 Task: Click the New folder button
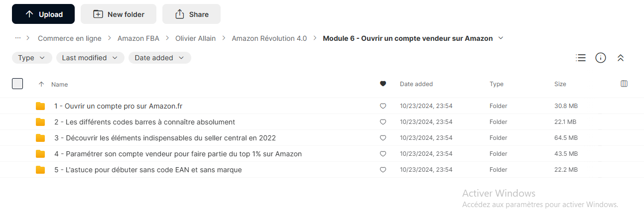pos(119,14)
